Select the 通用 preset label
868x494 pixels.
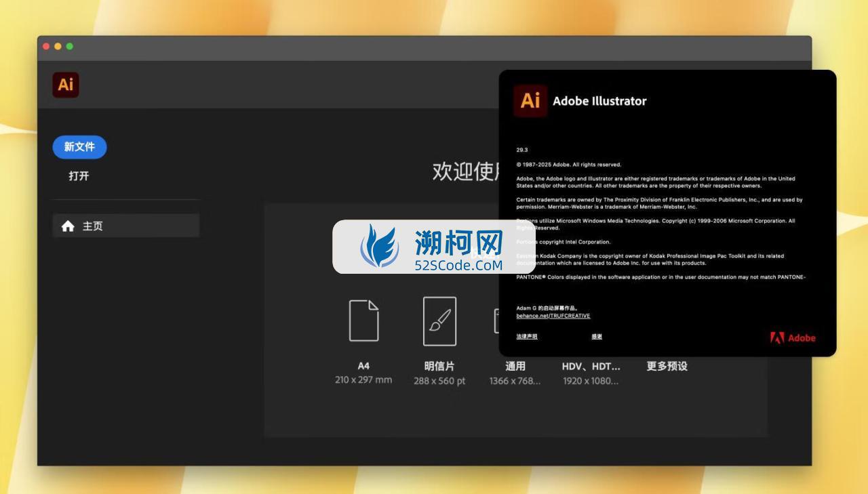[515, 366]
